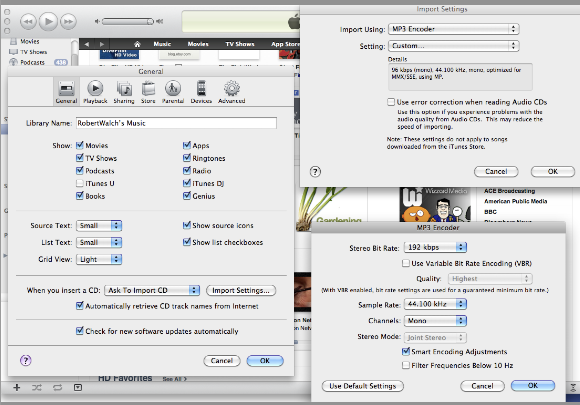
Task: Switch to Movies tab in iTunes Store
Action: click(x=198, y=44)
